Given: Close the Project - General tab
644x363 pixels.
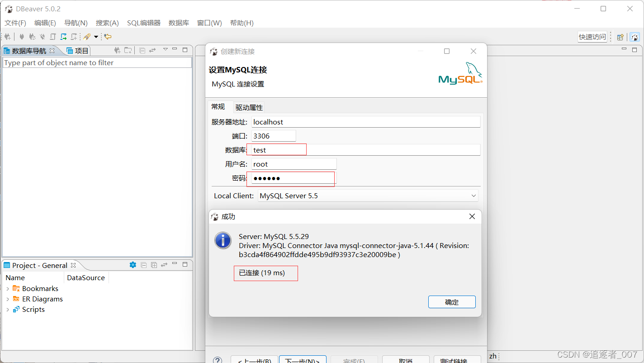Looking at the screenshot, I should point(73,265).
